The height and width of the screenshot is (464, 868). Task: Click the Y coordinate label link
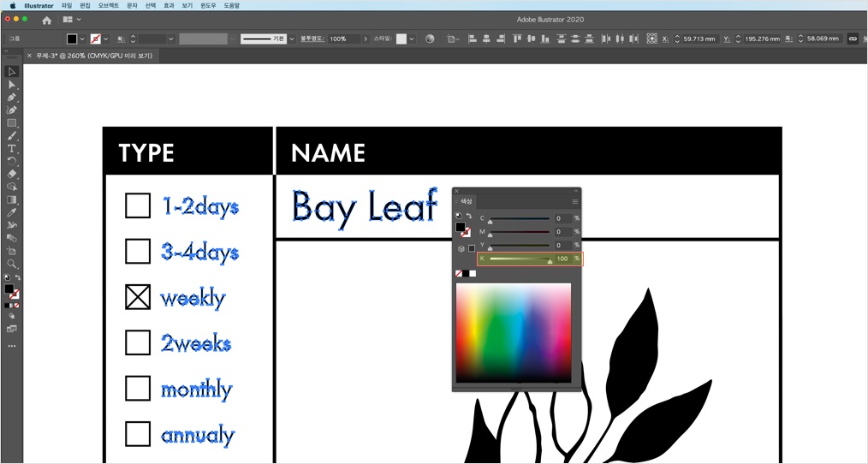tap(727, 39)
